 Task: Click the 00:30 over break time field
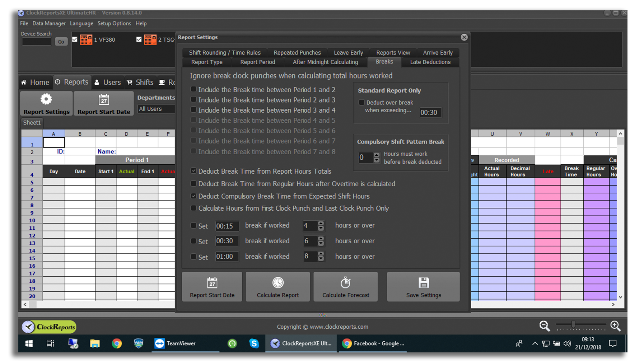click(x=430, y=113)
